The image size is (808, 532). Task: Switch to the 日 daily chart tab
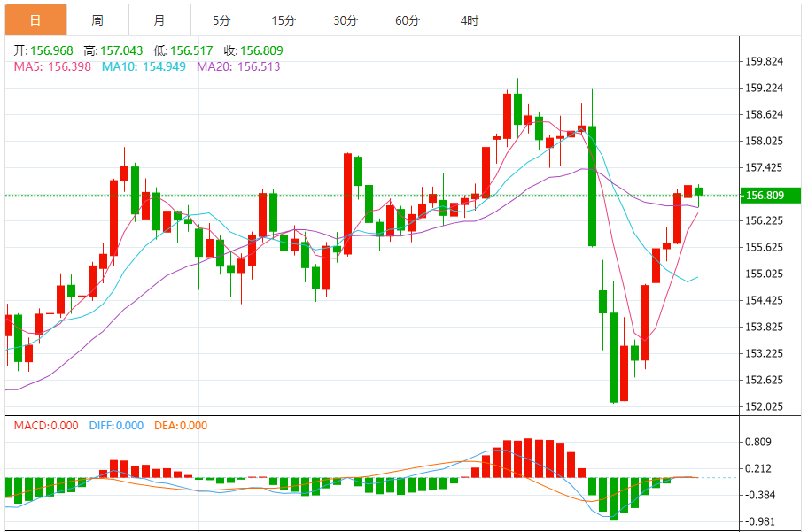(35, 19)
